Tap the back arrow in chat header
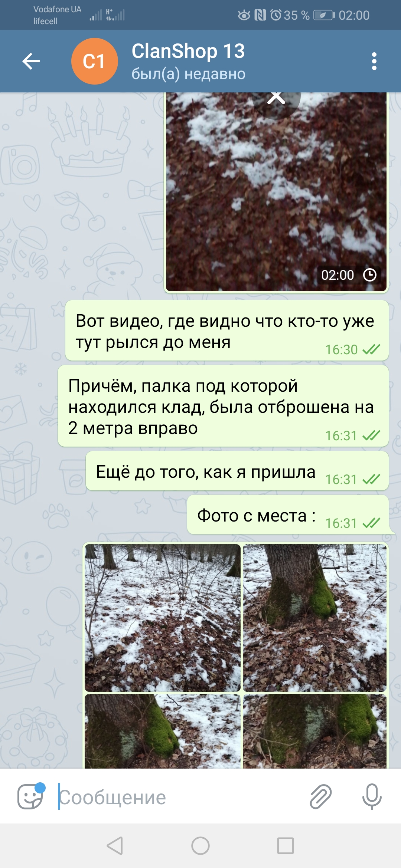This screenshot has width=401, height=868. (x=31, y=61)
